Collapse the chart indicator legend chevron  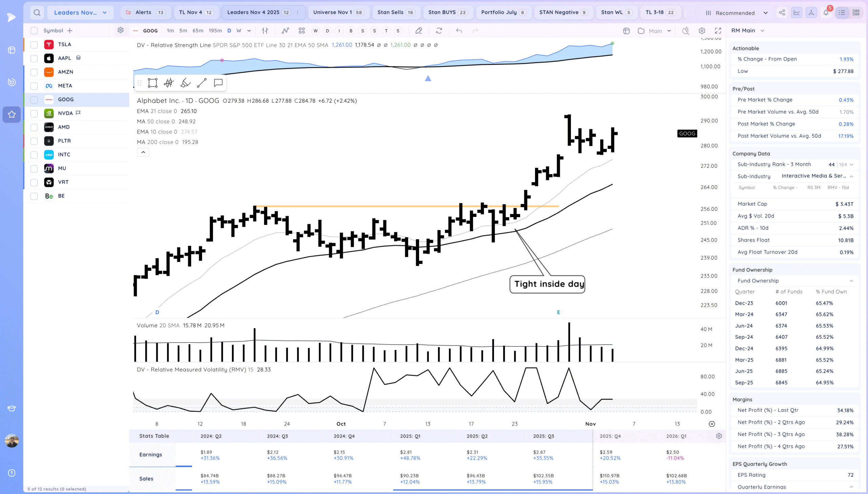[143, 152]
